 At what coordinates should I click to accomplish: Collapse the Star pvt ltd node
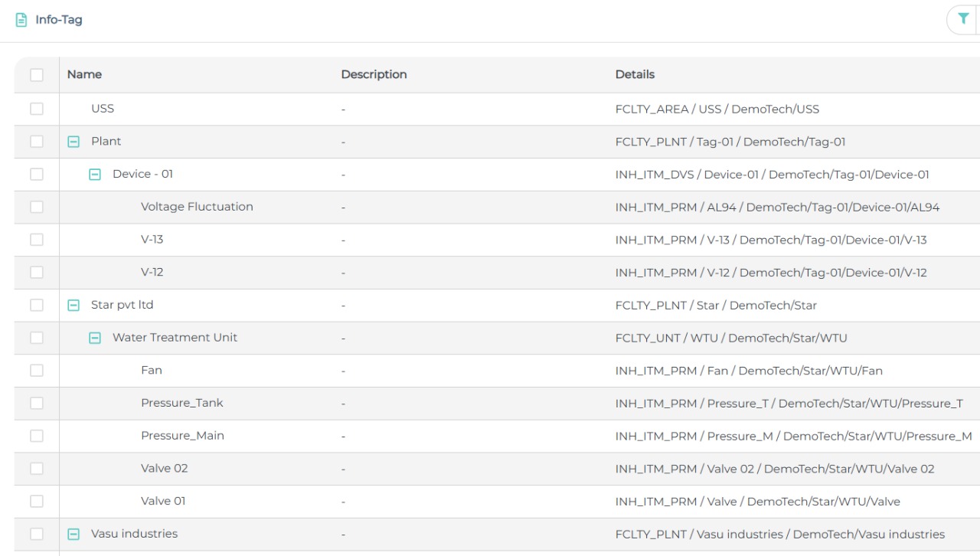(x=73, y=305)
